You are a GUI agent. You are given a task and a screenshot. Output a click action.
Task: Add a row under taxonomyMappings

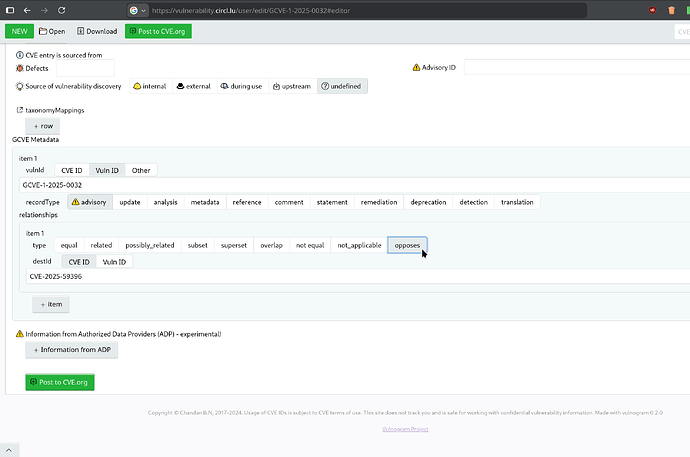pos(42,126)
